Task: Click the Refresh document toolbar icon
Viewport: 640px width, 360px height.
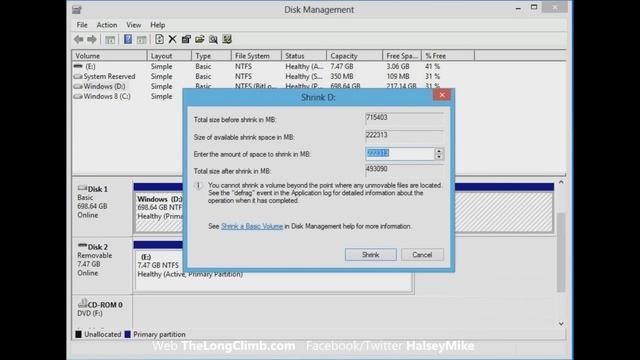Action: pyautogui.click(x=160, y=39)
